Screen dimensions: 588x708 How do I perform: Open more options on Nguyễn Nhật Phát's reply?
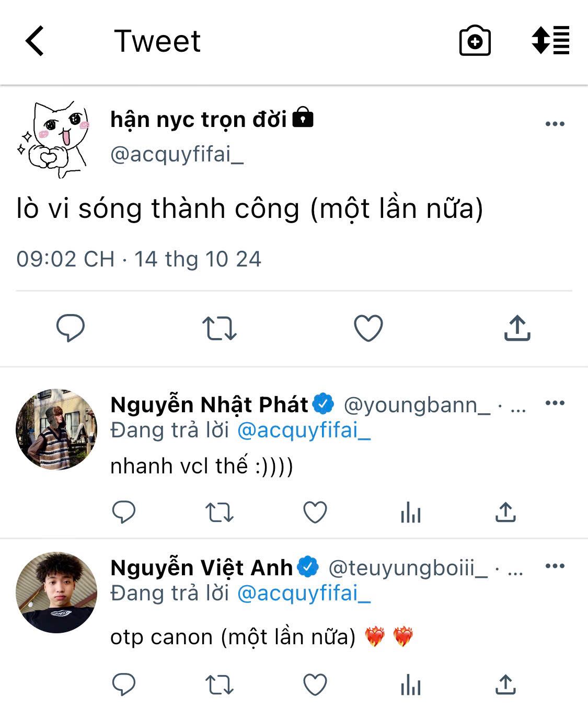coord(555,403)
